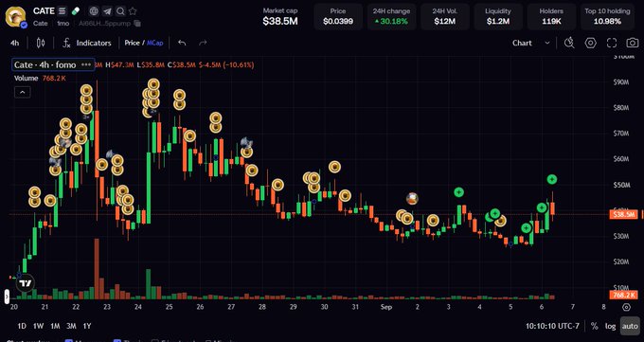Open chart settings hexagon icon
Screen dimensions: 644x342
tap(590, 43)
